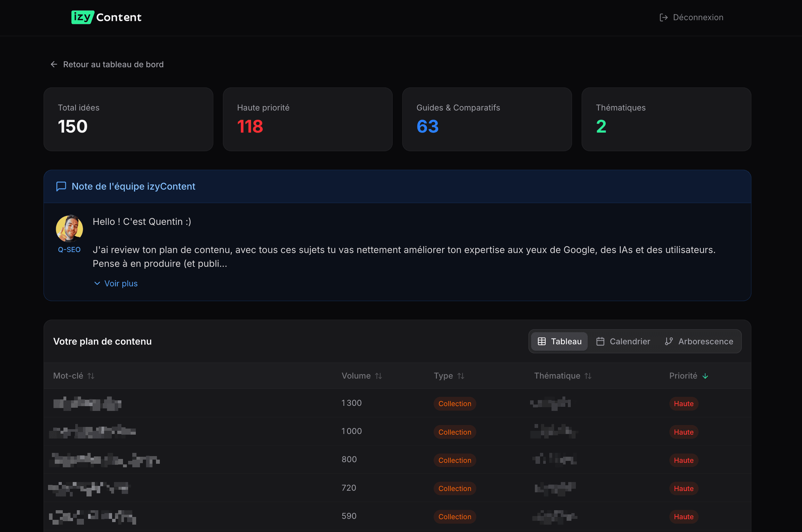Image resolution: width=802 pixels, height=532 pixels.
Task: Click the calendar icon beside Calendrier
Action: coord(601,341)
